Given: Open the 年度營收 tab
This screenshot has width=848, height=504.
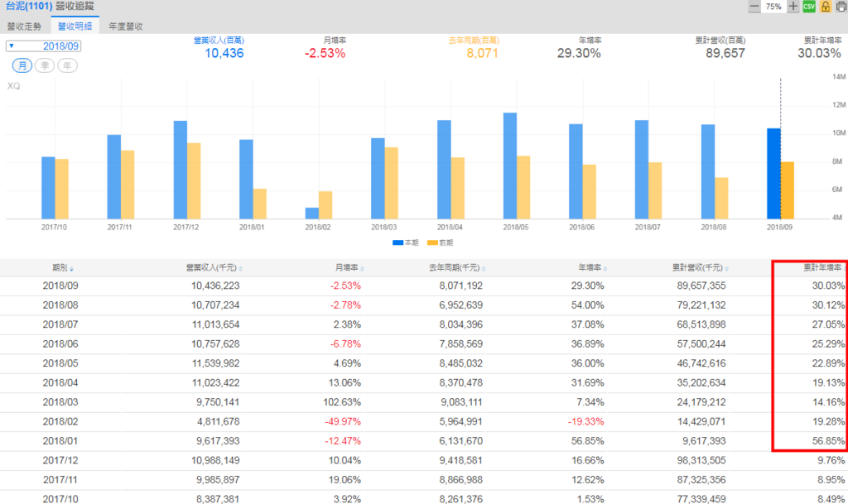Looking at the screenshot, I should [x=126, y=26].
